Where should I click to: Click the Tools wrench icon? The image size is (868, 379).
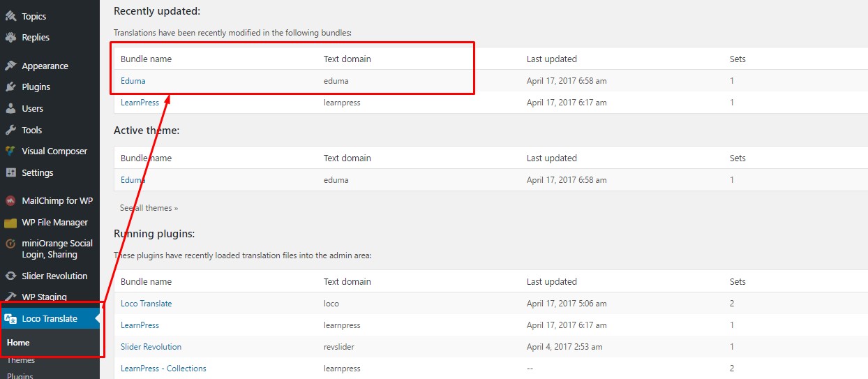(x=10, y=131)
